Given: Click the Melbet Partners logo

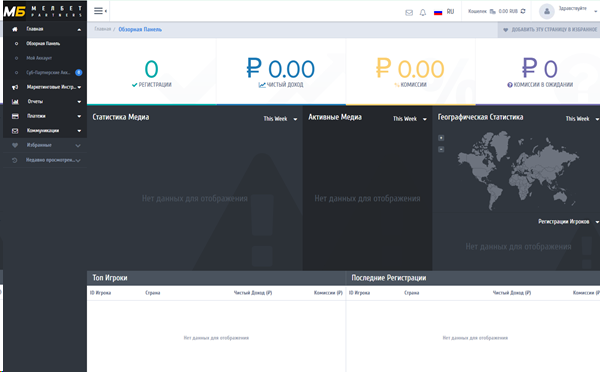Looking at the screenshot, I should click(x=43, y=11).
